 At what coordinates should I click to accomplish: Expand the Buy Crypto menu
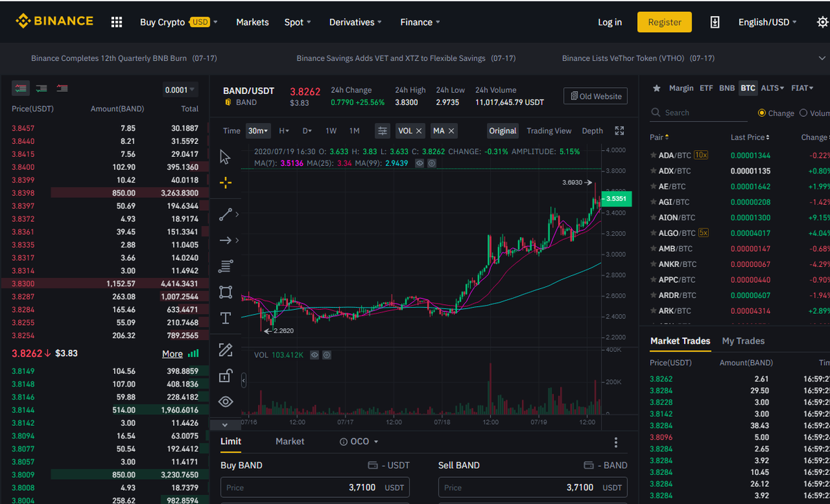[178, 22]
